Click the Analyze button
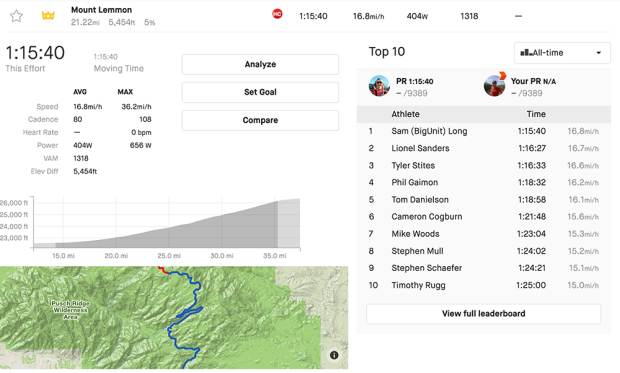The height and width of the screenshot is (373, 620). pyautogui.click(x=260, y=64)
